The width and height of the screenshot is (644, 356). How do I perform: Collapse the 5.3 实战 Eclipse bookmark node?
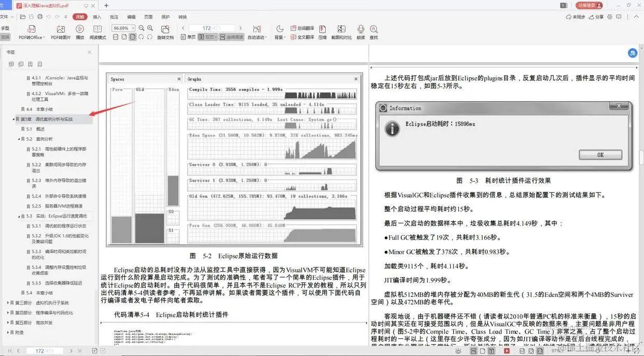(x=20, y=216)
